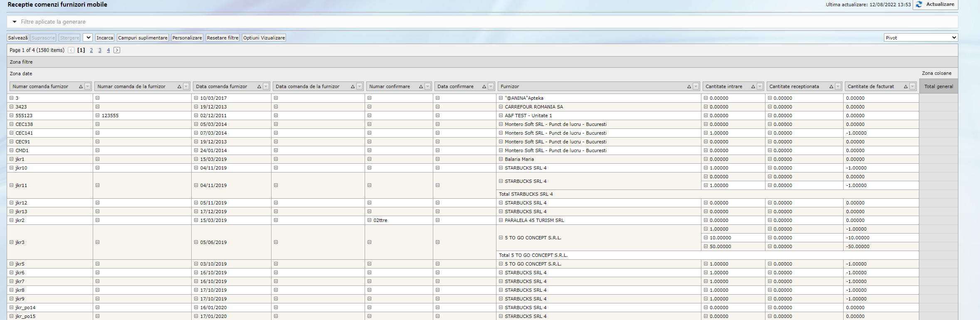Image resolution: width=980 pixels, height=320 pixels.
Task: Open Optiuni Vizualizare
Action: 264,38
